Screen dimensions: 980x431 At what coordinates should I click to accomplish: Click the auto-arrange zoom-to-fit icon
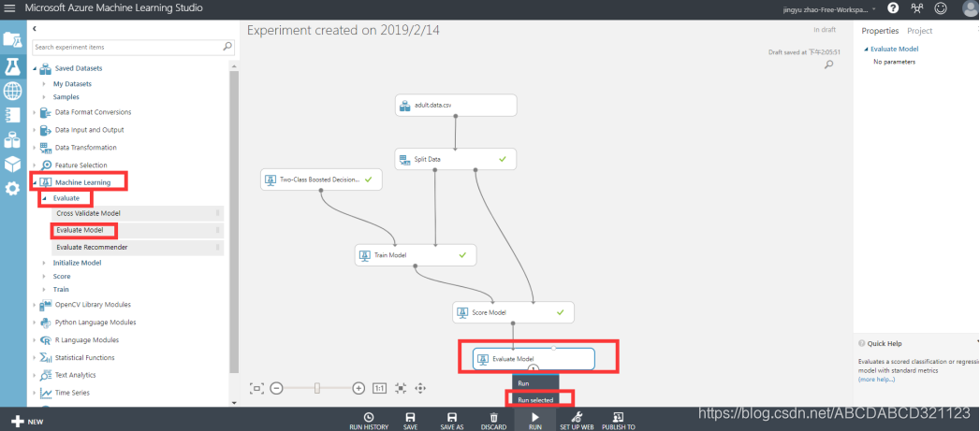coord(401,388)
